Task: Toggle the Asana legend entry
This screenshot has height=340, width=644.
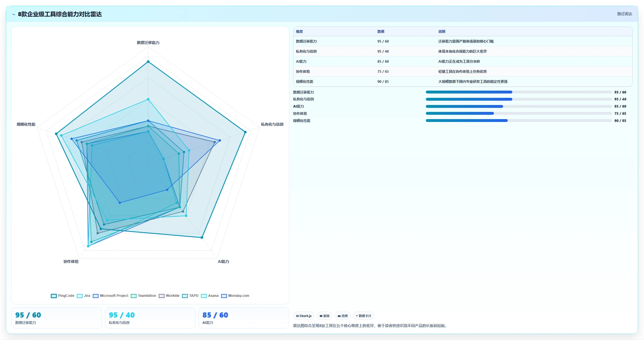Action: [x=210, y=296]
